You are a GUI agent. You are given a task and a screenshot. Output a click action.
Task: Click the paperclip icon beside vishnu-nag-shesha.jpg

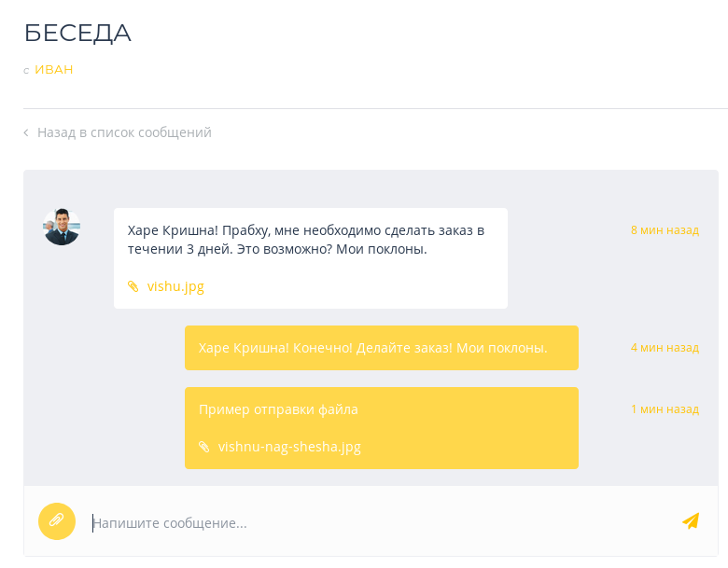coord(204,447)
